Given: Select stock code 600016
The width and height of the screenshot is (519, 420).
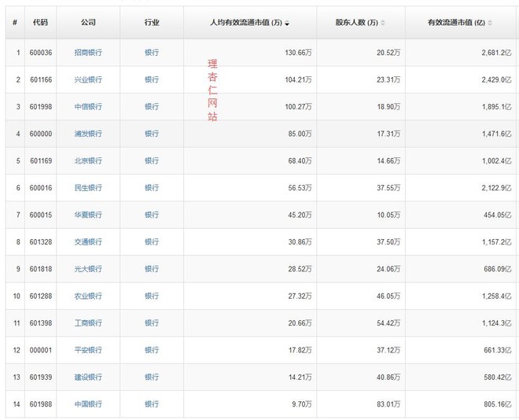Looking at the screenshot, I should 41,188.
